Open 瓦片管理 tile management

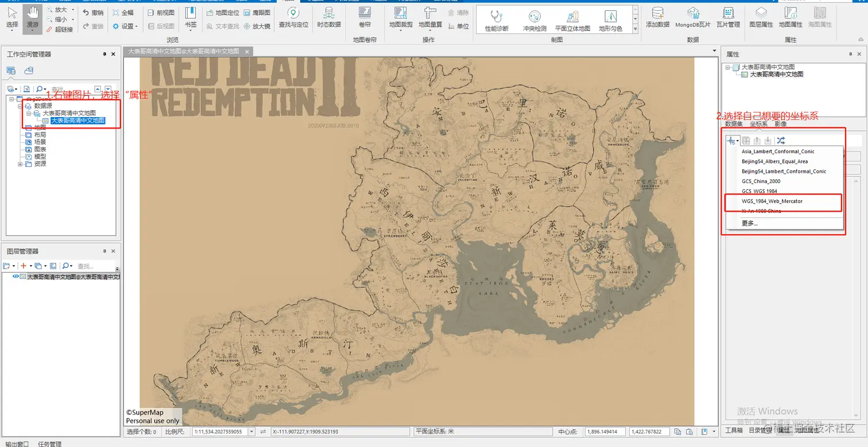coord(728,18)
